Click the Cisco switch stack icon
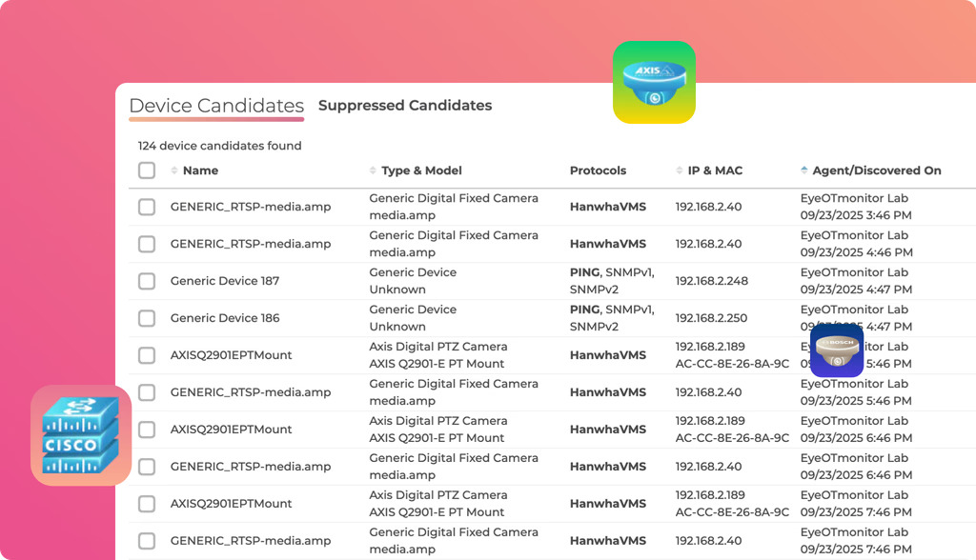 pos(81,435)
